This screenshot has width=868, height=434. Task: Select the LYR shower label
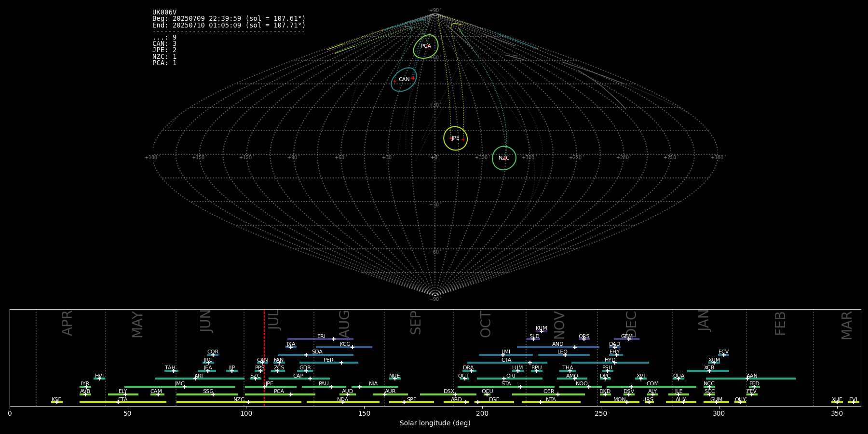pyautogui.click(x=85, y=384)
